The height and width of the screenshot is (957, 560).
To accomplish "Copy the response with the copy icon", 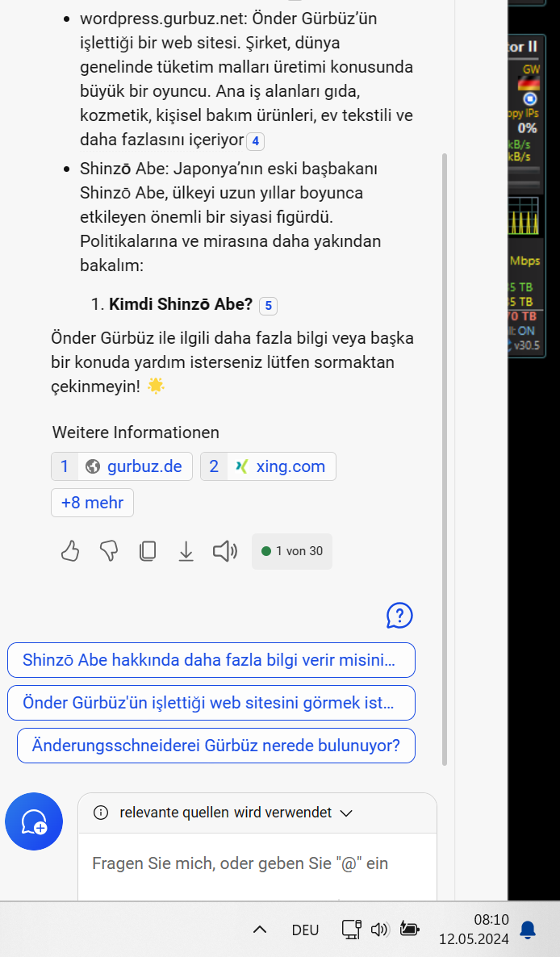I will (147, 551).
